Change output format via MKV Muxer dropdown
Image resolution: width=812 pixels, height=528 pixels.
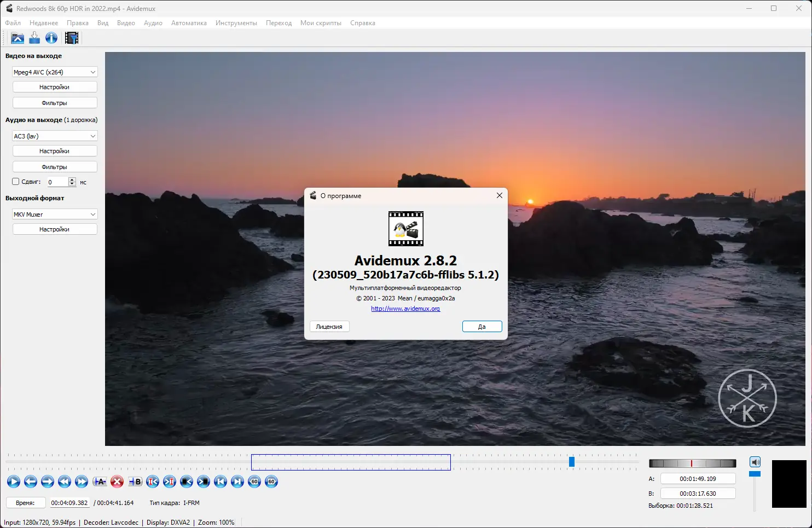coord(55,214)
